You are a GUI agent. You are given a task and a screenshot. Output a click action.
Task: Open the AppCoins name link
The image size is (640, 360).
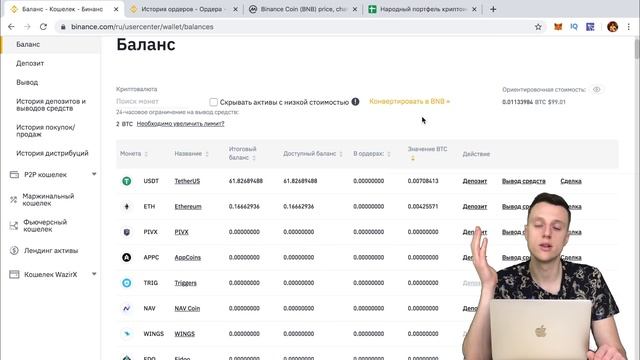[x=188, y=258]
